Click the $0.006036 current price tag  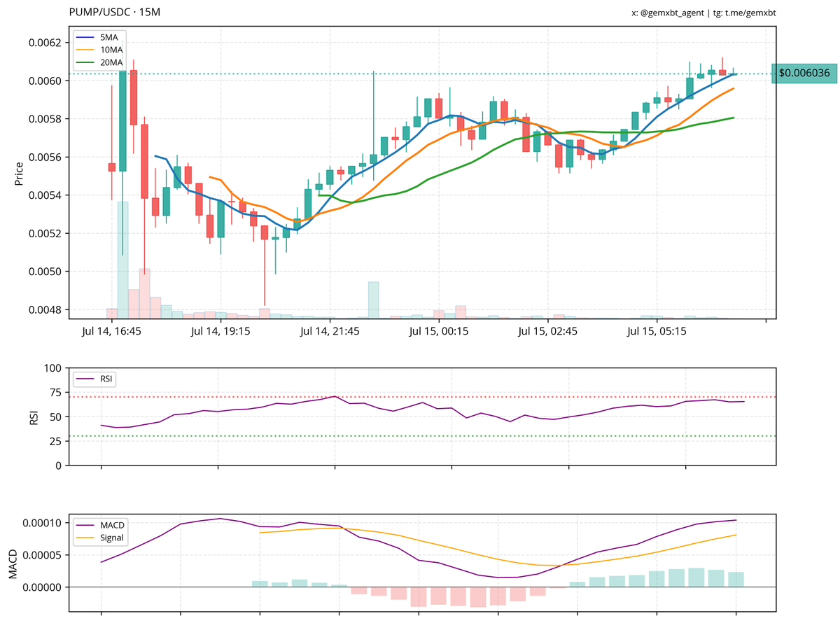[x=804, y=73]
